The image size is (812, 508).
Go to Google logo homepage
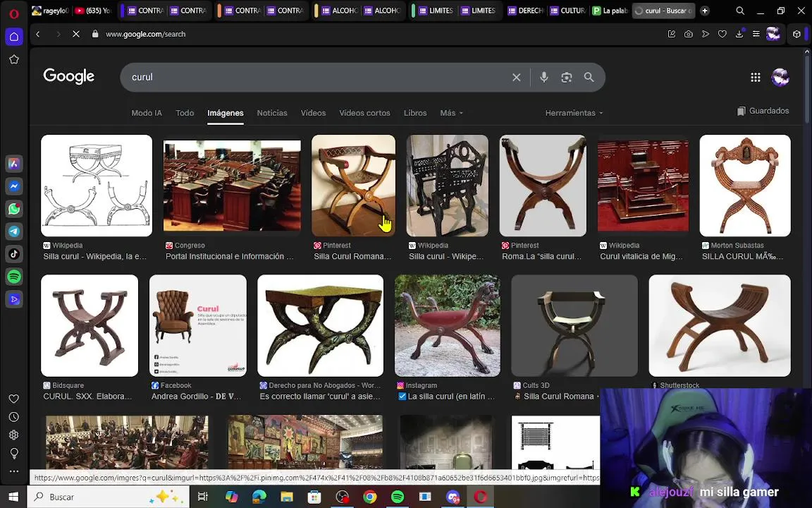[x=69, y=76]
